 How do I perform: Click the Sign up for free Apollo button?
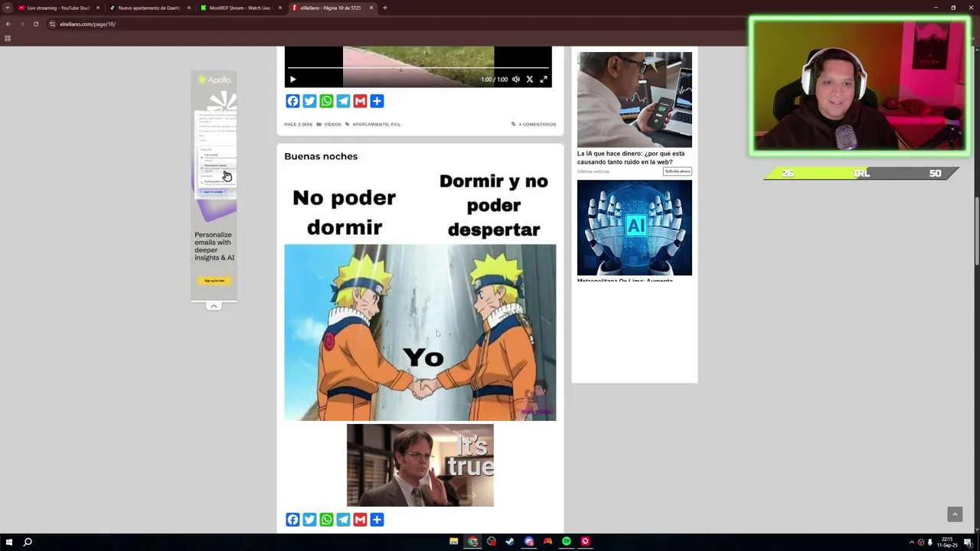[214, 281]
